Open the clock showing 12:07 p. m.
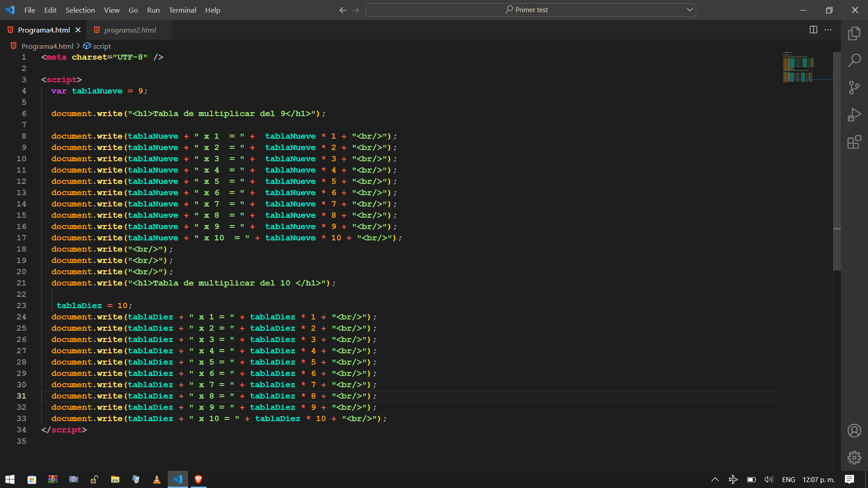The height and width of the screenshot is (488, 868). tap(818, 479)
